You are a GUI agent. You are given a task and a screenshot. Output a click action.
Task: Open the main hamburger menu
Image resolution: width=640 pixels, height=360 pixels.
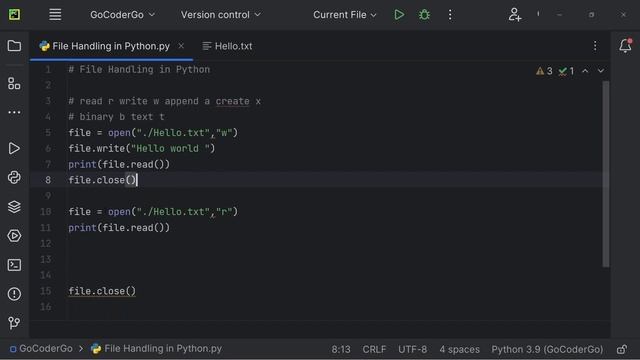tap(55, 15)
